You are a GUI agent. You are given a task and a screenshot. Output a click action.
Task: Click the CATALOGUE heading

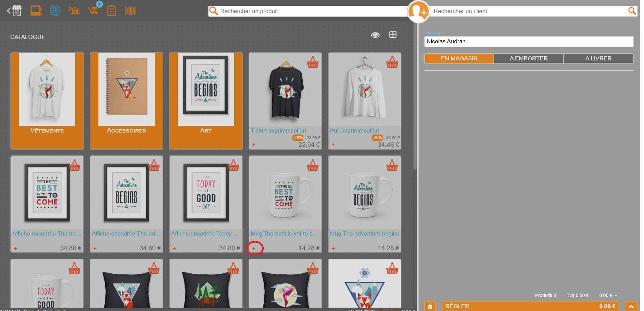28,37
